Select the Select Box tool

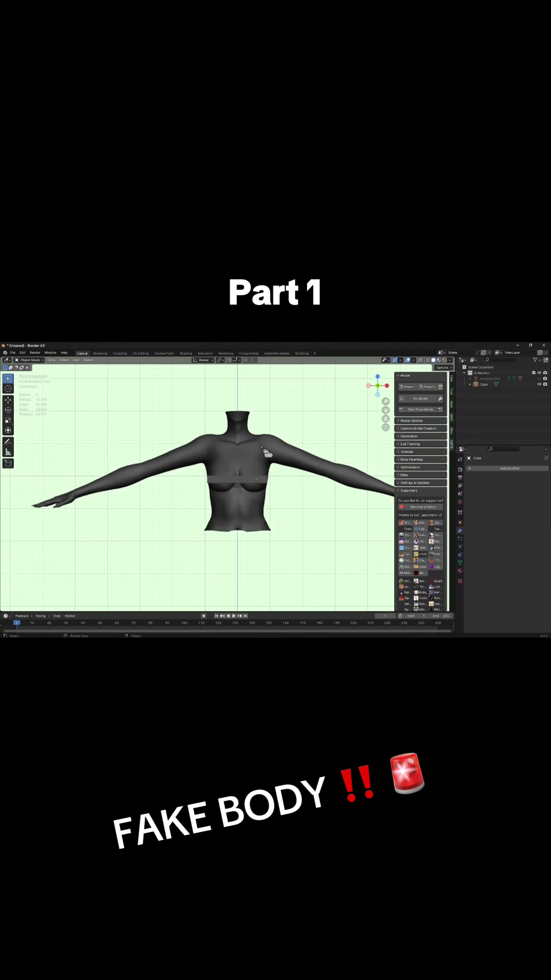[x=8, y=379]
